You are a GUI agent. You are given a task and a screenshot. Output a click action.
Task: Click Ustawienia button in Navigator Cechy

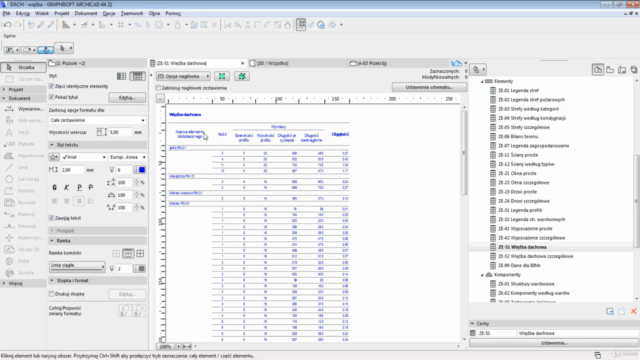[x=554, y=343]
